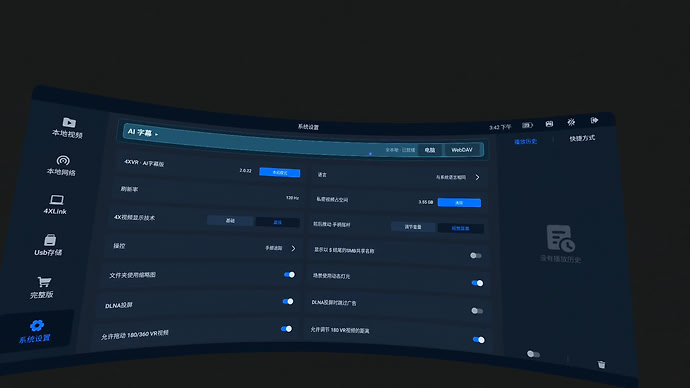The height and width of the screenshot is (388, 690).
Task: Switch to the 快捷方式 tab
Action: pyautogui.click(x=582, y=139)
